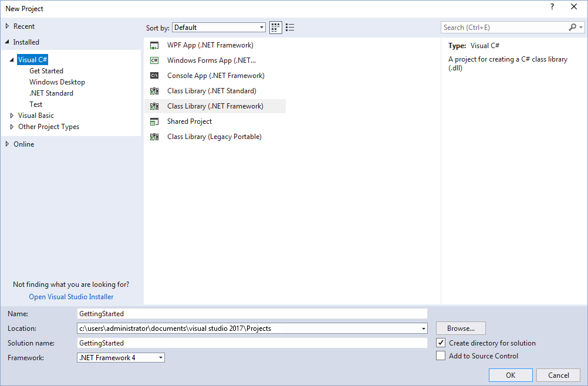Expand the Visual Basic node
Image resolution: width=588 pixels, height=386 pixels.
(x=12, y=116)
